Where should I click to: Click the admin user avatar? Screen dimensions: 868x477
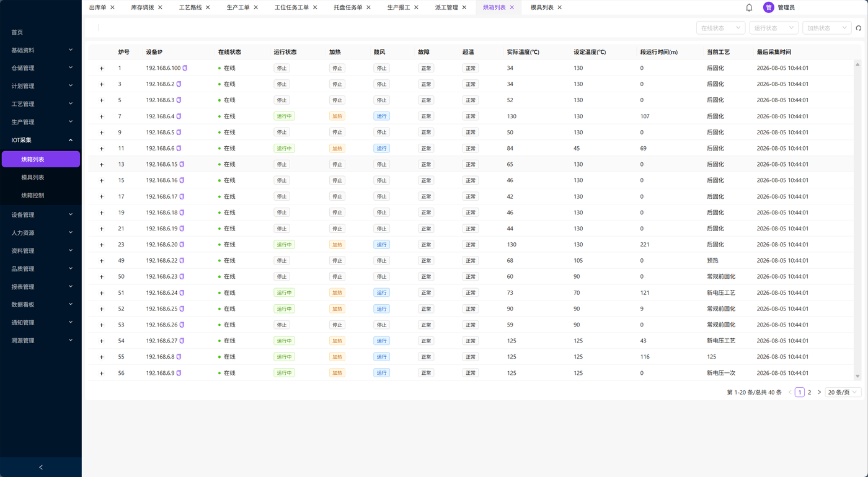(x=768, y=7)
